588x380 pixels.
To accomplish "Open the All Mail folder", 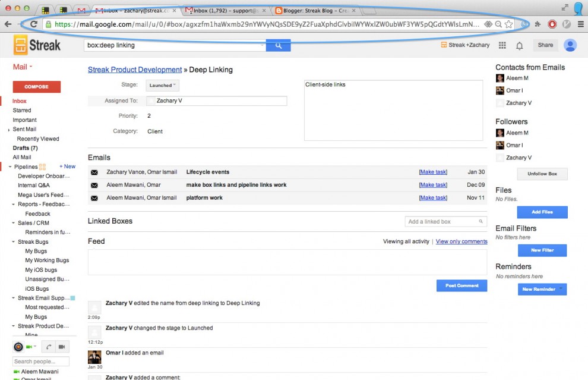I will (x=22, y=158).
